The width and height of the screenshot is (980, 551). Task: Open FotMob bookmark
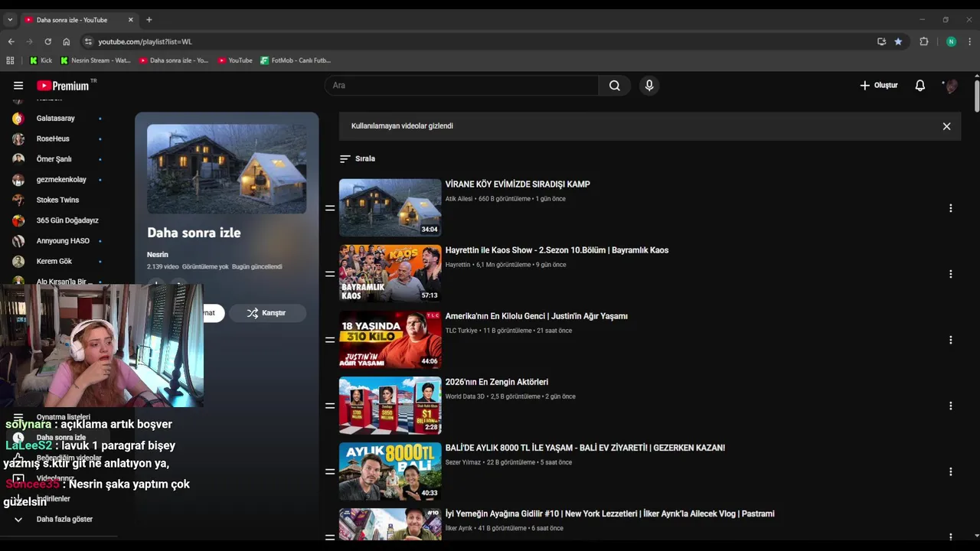(296, 60)
